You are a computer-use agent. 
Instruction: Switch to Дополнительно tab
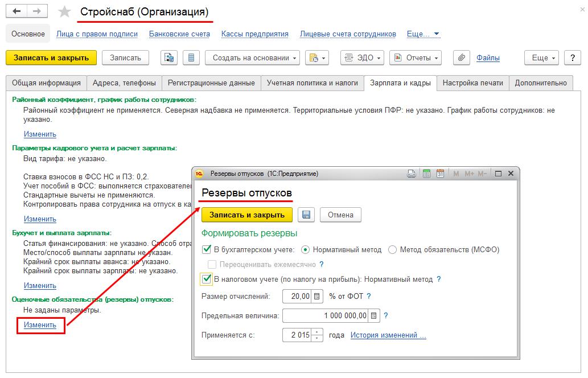pyautogui.click(x=541, y=83)
